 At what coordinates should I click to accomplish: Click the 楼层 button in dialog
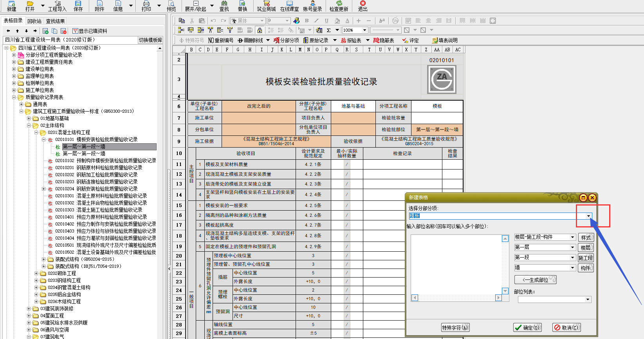tap(586, 247)
